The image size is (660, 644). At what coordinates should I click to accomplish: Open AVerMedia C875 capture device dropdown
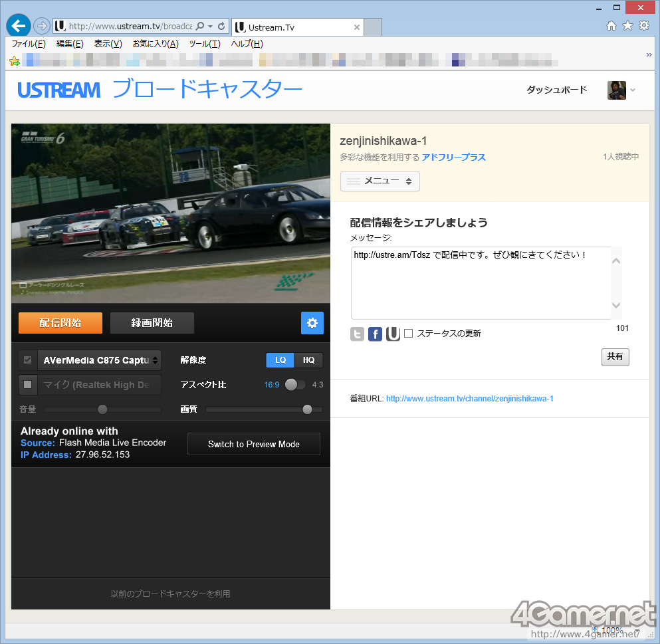(x=99, y=360)
